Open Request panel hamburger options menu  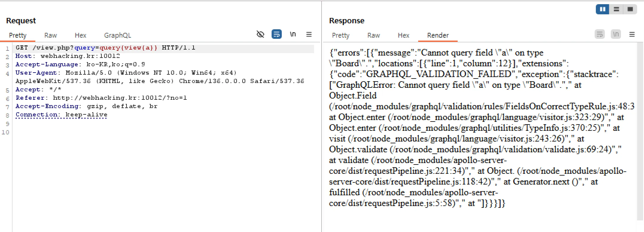pos(309,34)
